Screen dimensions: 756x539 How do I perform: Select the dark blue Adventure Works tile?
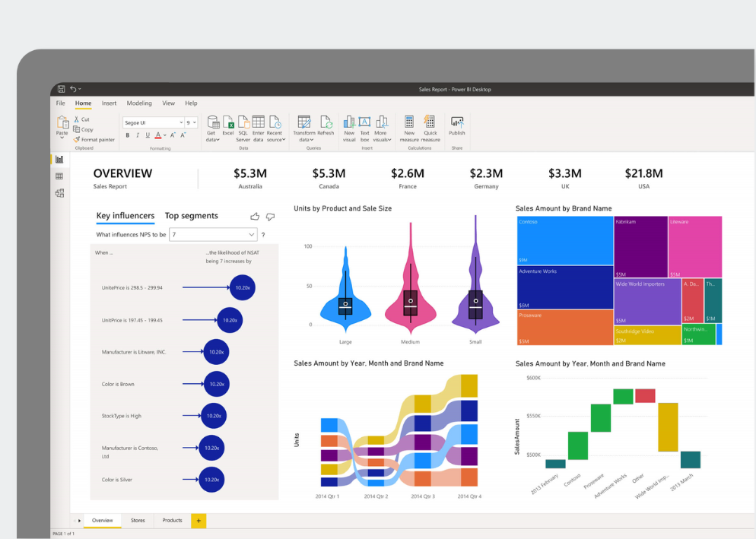(564, 287)
